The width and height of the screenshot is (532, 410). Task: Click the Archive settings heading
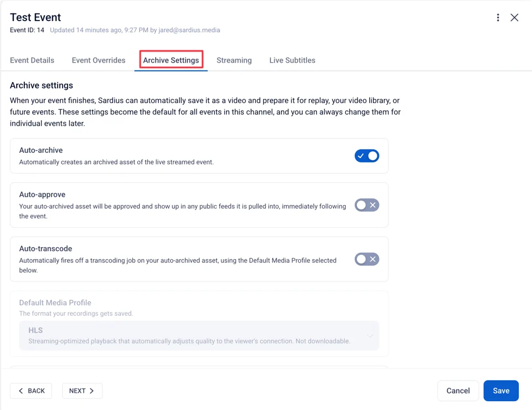pyautogui.click(x=42, y=85)
